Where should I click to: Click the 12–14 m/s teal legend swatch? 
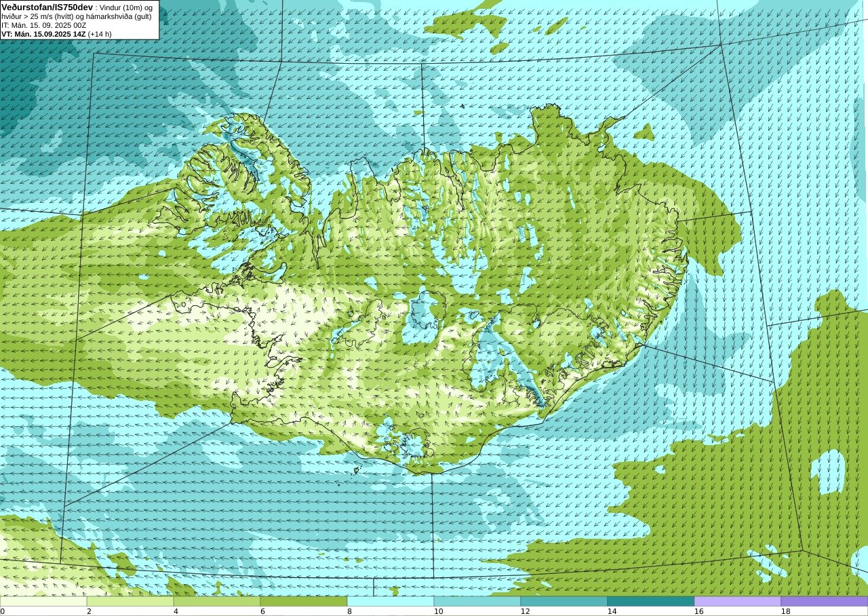(564, 601)
